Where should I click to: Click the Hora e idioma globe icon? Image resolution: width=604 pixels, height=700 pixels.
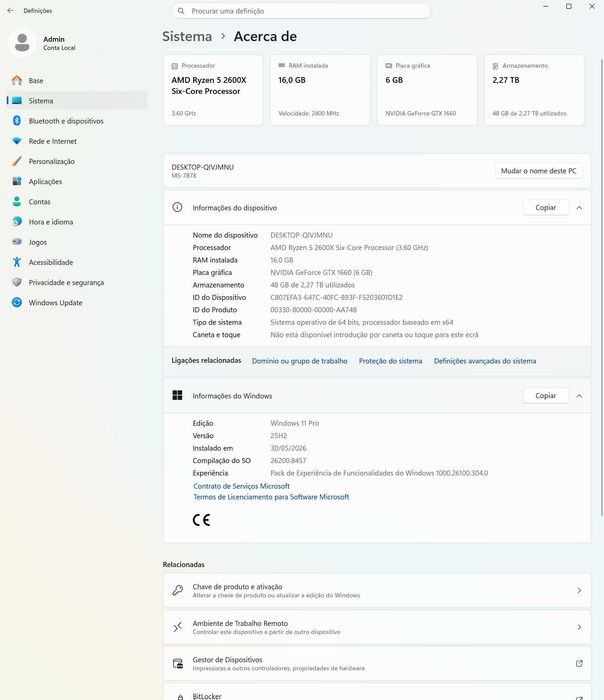pos(17,221)
